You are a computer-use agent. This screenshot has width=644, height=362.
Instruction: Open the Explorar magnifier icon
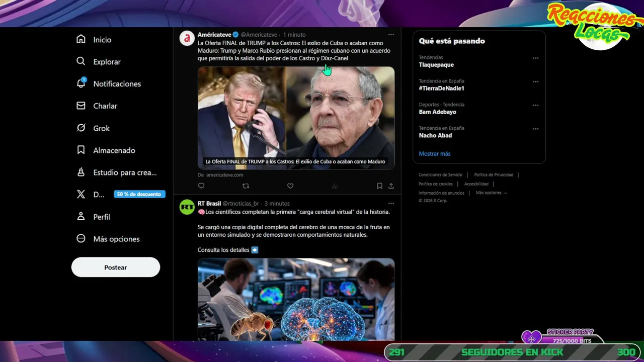coord(80,61)
